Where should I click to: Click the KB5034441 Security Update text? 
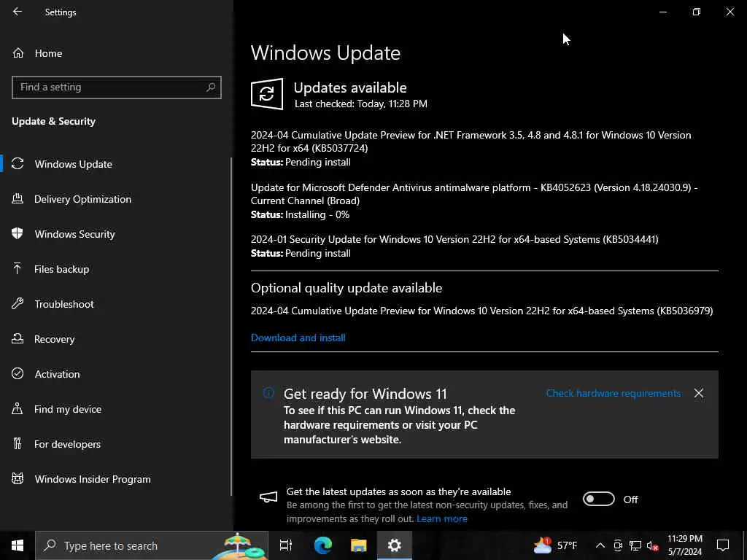pyautogui.click(x=454, y=239)
